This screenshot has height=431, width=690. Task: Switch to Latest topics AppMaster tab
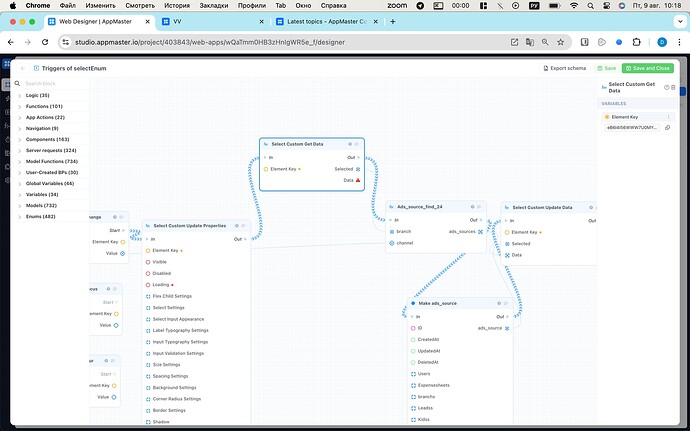click(x=327, y=22)
